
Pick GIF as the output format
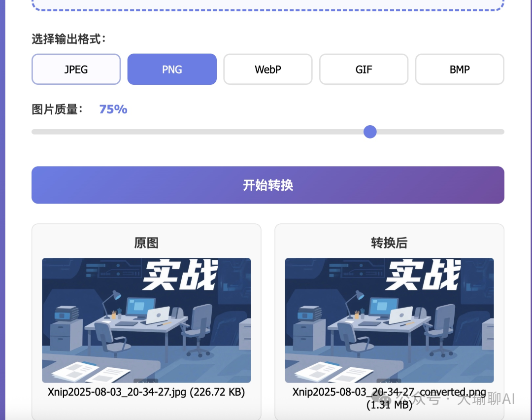pos(364,70)
